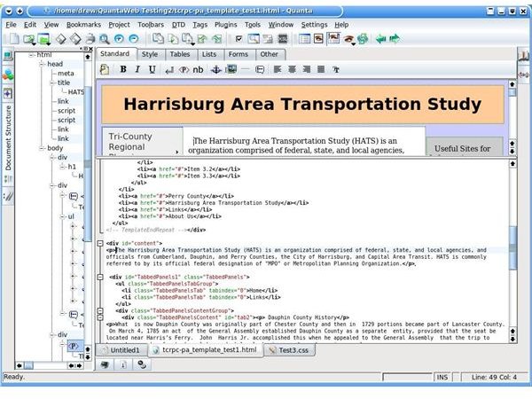Select the highlighted P node in tree

tap(74, 346)
